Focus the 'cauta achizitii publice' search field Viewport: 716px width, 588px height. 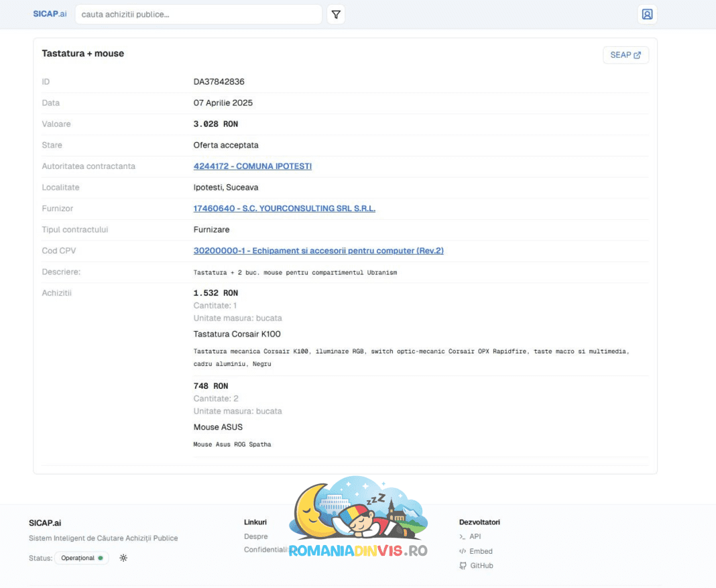[x=198, y=15]
